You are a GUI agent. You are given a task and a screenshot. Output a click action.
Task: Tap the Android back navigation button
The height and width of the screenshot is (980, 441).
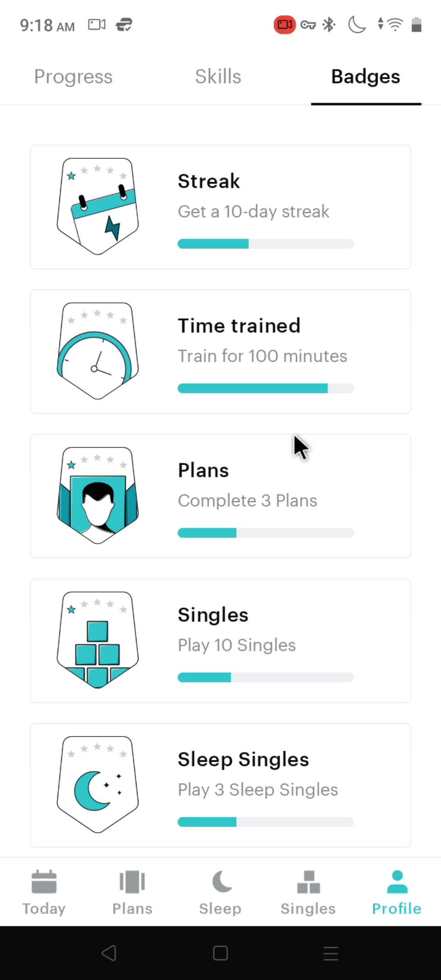(109, 953)
